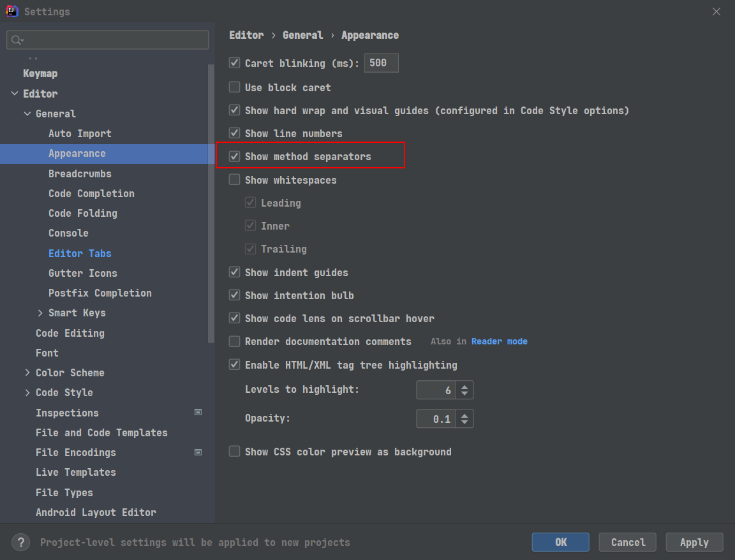Viewport: 735px width, 560px height.
Task: Enable Show whitespaces checkbox
Action: click(x=234, y=179)
